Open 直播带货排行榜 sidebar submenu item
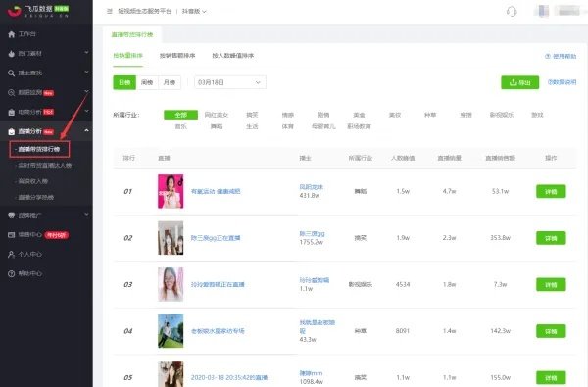This screenshot has height=387, width=588. pos(39,149)
